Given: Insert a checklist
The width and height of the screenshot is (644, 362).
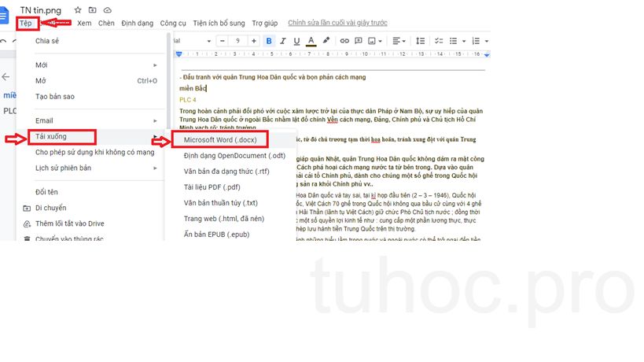Looking at the screenshot, I should pos(439,41).
